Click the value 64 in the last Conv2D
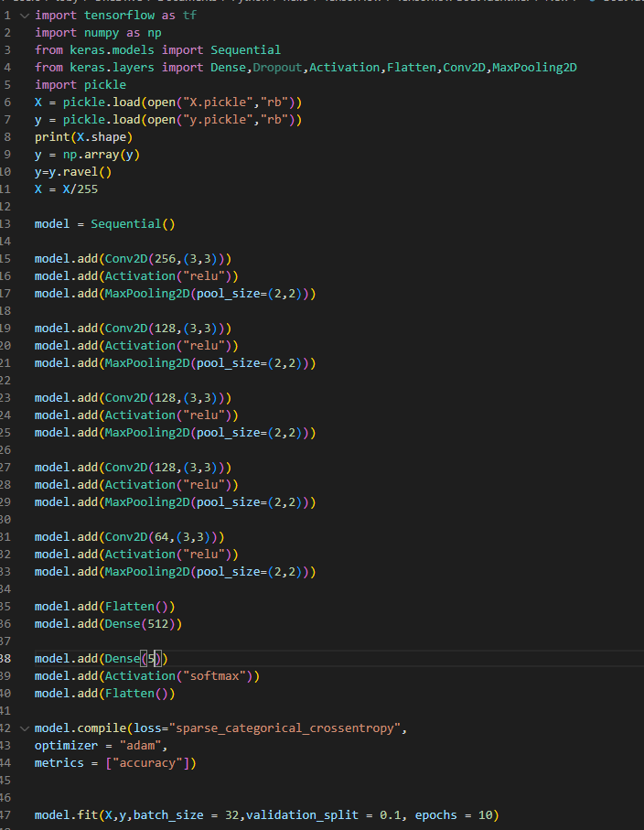644x830 pixels. (161, 537)
